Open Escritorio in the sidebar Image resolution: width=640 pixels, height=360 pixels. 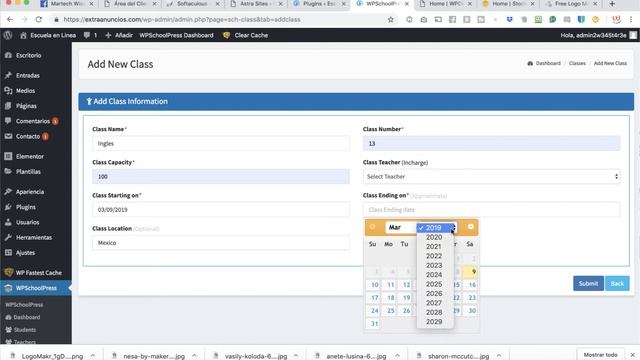click(x=29, y=55)
